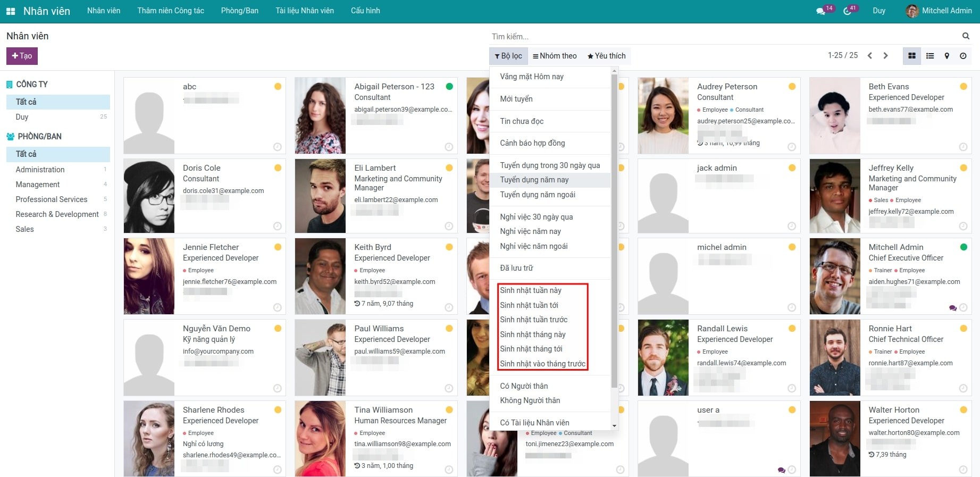Image resolution: width=980 pixels, height=477 pixels.
Task: Collapse the Bộ lọc filter dropdown
Action: pos(508,56)
